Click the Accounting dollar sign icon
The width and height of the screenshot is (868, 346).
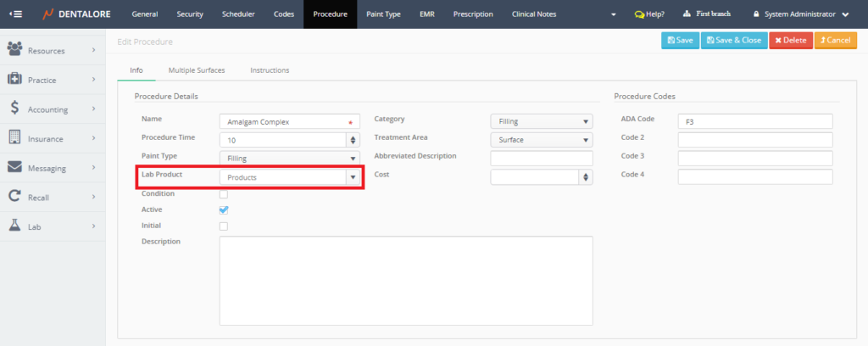click(14, 108)
